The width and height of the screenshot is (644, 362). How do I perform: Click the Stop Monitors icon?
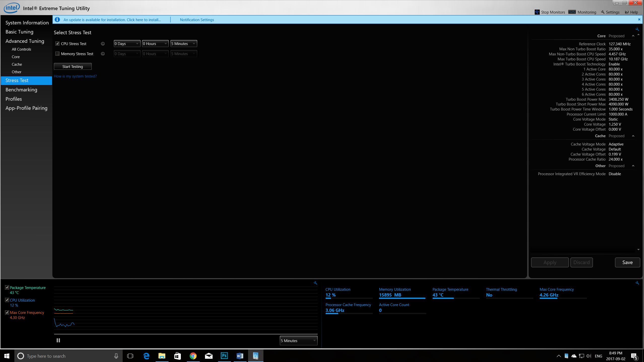tap(537, 12)
